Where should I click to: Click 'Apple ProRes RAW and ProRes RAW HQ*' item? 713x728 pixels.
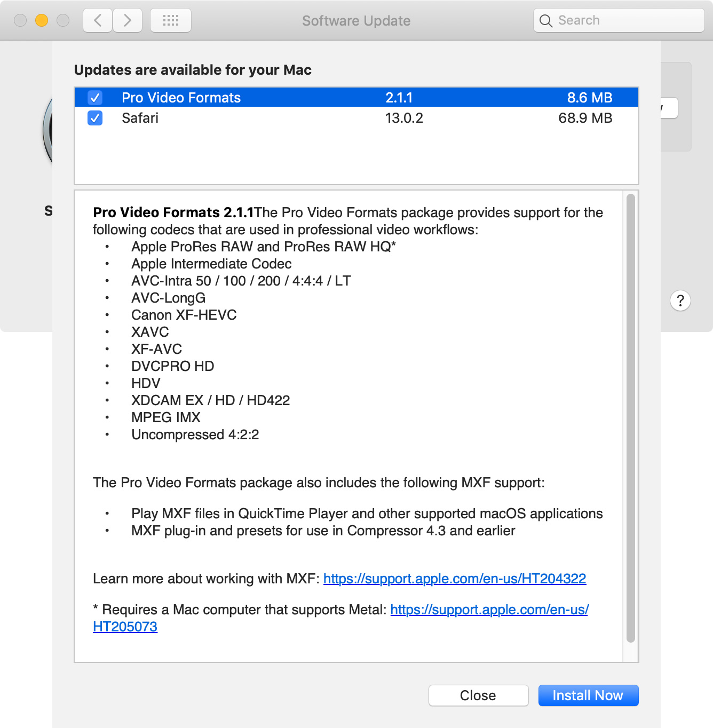pyautogui.click(x=264, y=247)
